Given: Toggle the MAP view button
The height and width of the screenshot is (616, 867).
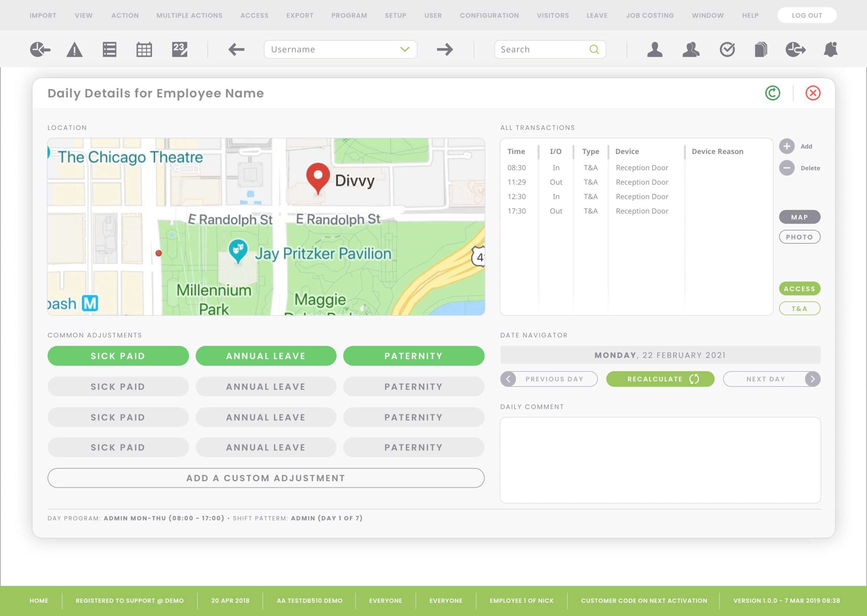Looking at the screenshot, I should pyautogui.click(x=800, y=217).
